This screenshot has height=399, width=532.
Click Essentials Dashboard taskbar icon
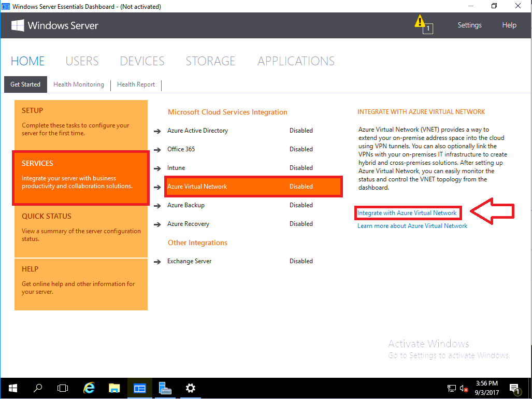139,388
